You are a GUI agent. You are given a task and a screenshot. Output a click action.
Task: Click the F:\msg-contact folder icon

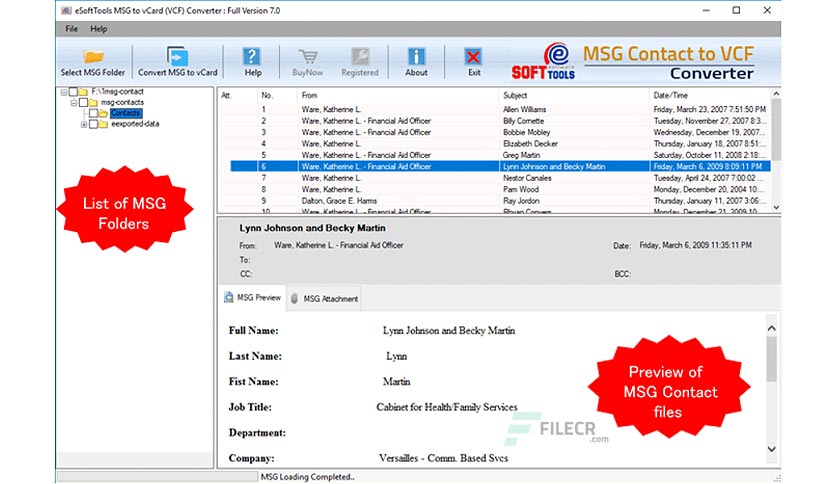(x=83, y=92)
